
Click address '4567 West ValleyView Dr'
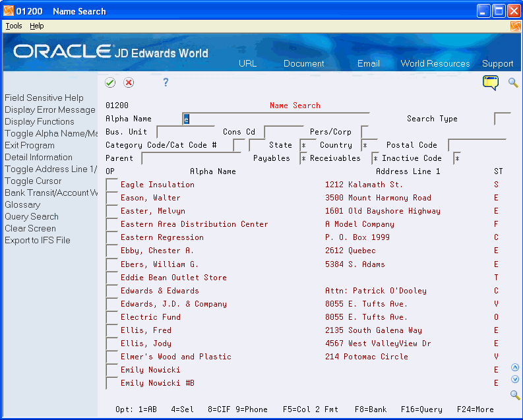tap(378, 344)
